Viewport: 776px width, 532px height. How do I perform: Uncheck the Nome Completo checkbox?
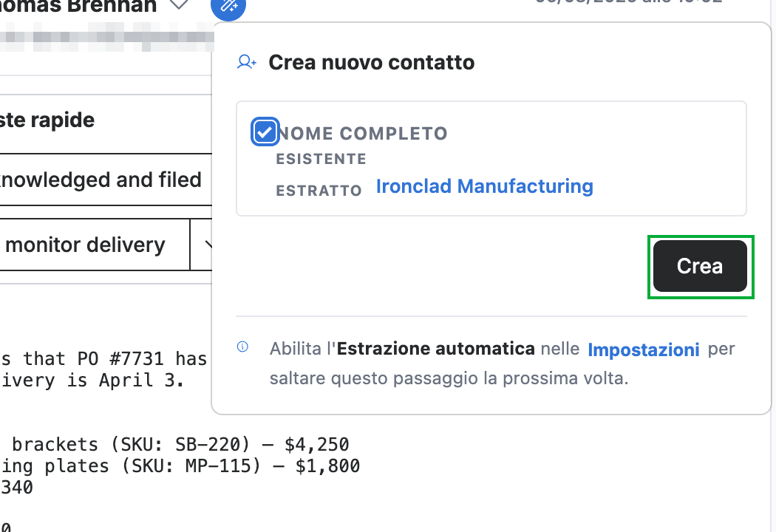(x=265, y=132)
